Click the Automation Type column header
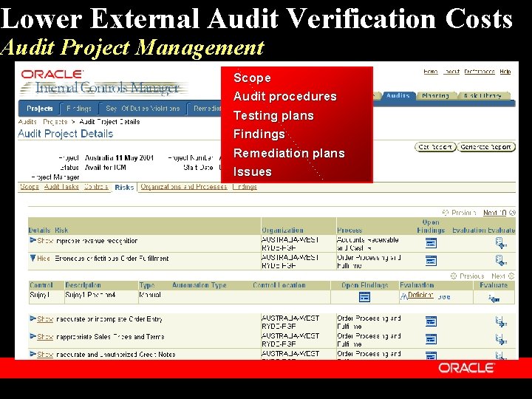The image size is (532, 399). pyautogui.click(x=199, y=285)
